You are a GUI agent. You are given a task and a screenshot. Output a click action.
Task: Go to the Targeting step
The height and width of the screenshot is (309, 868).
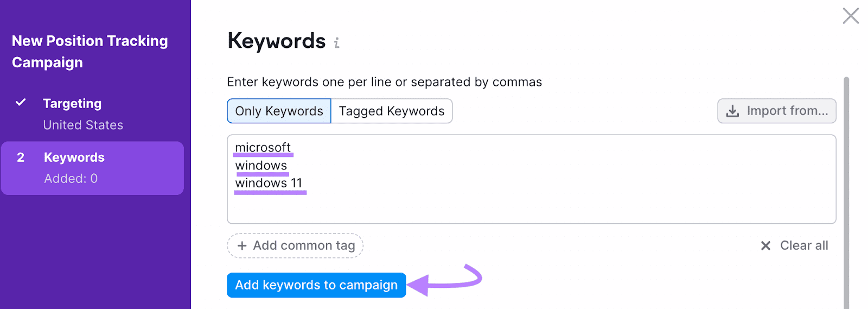[x=72, y=104]
